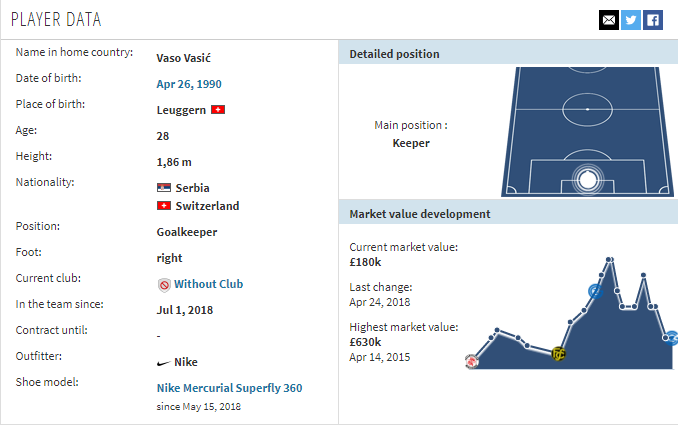Click the Market value development header
Screen dimensions: 678x425
[x=419, y=214]
